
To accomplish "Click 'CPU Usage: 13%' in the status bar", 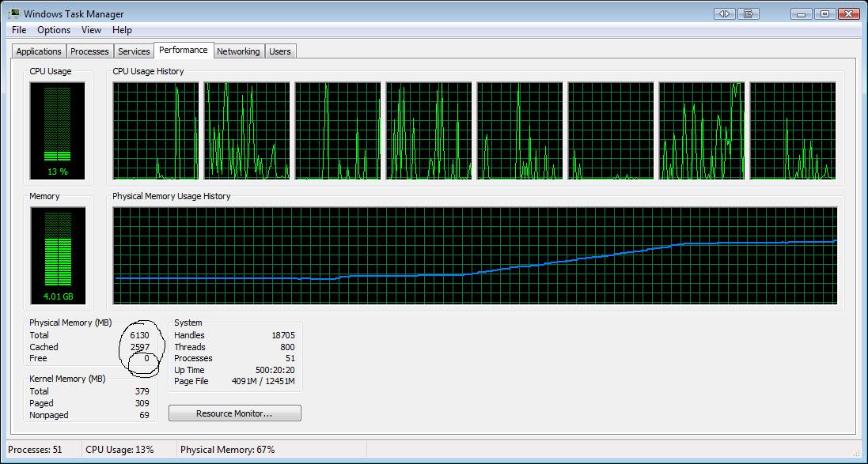I will coord(119,450).
